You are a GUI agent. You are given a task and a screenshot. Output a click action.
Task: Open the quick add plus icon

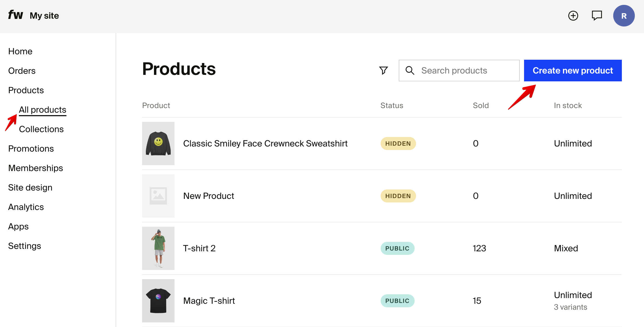click(573, 15)
